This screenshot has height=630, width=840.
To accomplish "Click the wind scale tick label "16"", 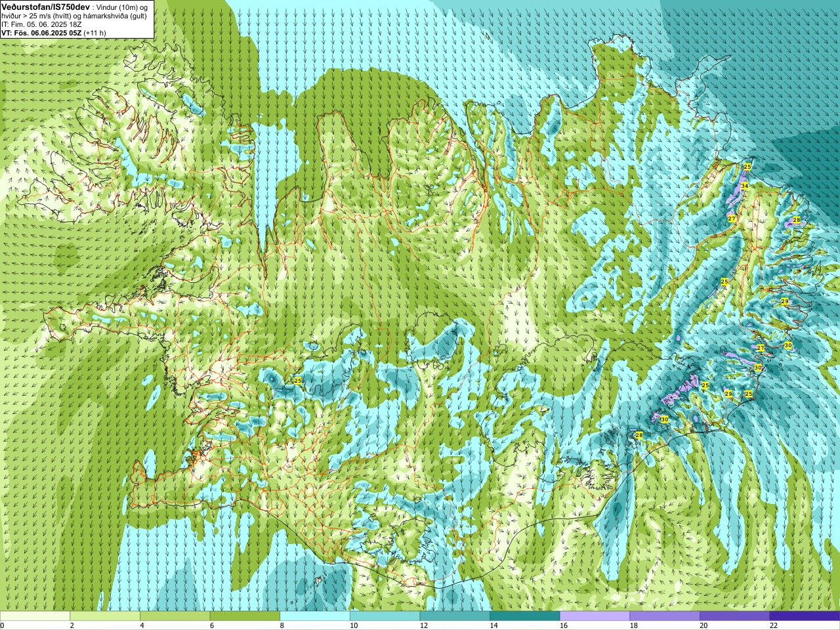I will tap(564, 625).
